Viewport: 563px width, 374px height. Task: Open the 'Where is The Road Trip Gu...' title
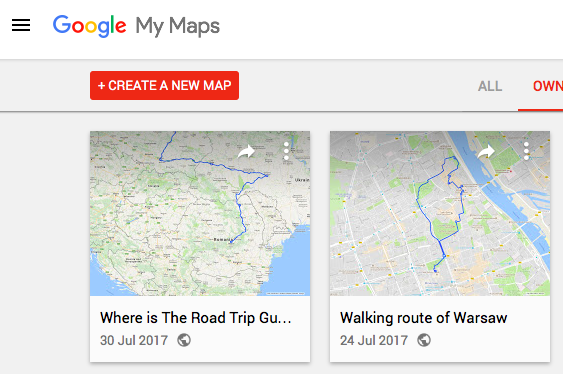click(x=196, y=318)
